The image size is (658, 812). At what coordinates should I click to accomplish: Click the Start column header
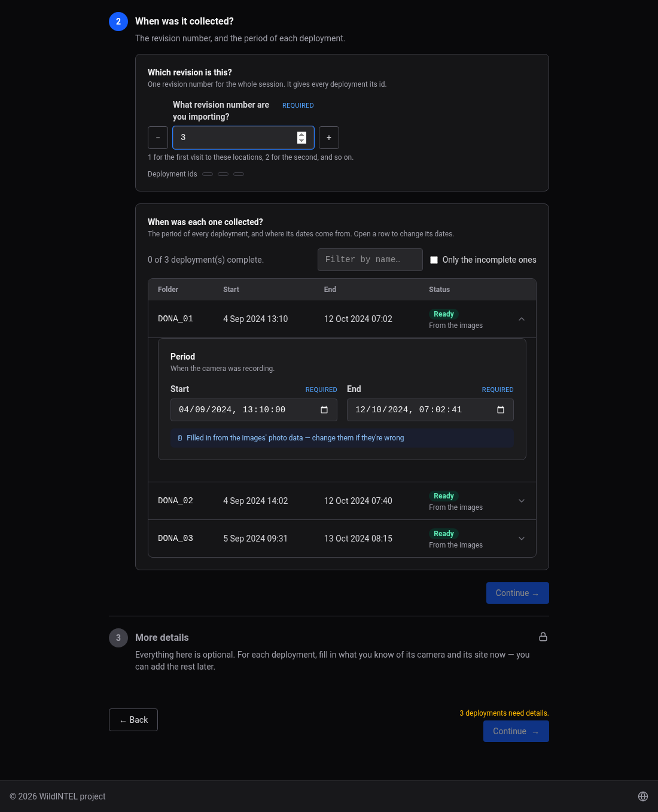coord(231,290)
